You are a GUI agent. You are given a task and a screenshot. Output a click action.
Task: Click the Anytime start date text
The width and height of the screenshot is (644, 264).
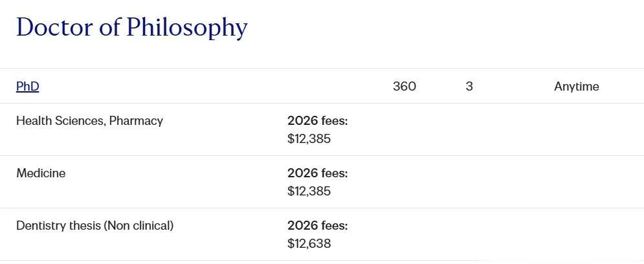click(x=576, y=87)
